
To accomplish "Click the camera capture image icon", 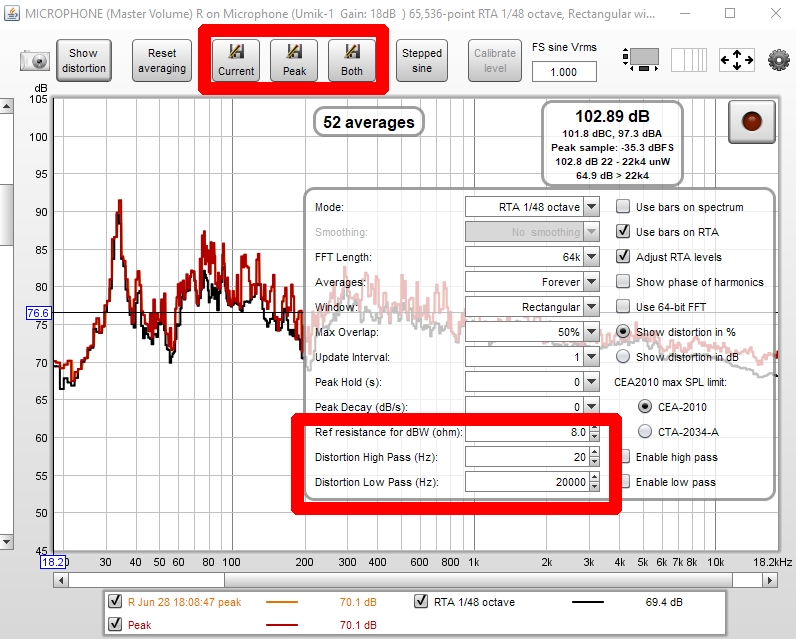I will [34, 61].
